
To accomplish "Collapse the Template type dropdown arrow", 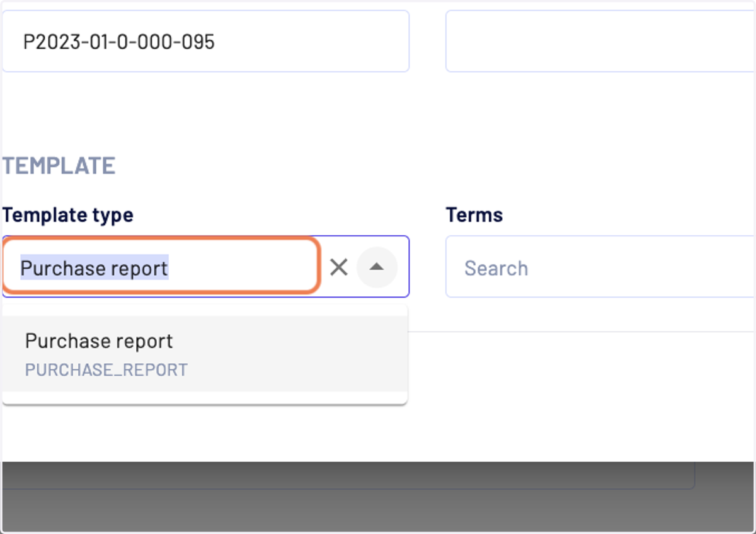I will pyautogui.click(x=377, y=267).
